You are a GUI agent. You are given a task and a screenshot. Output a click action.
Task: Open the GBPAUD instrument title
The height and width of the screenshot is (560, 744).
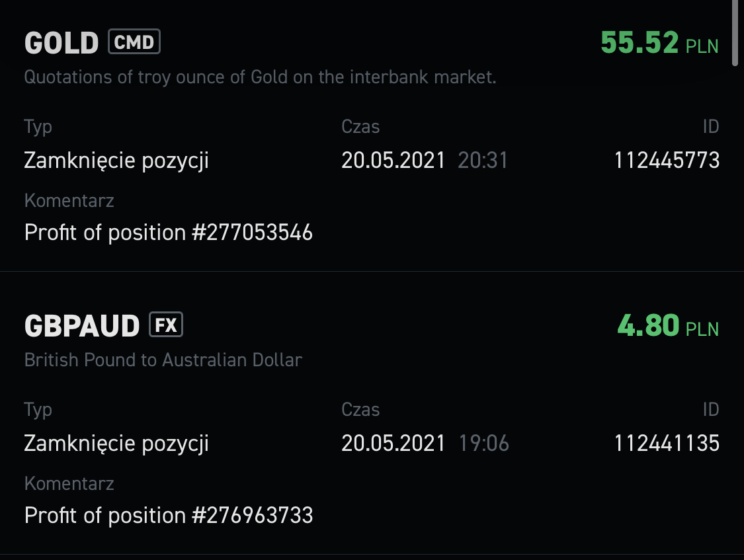coord(82,326)
